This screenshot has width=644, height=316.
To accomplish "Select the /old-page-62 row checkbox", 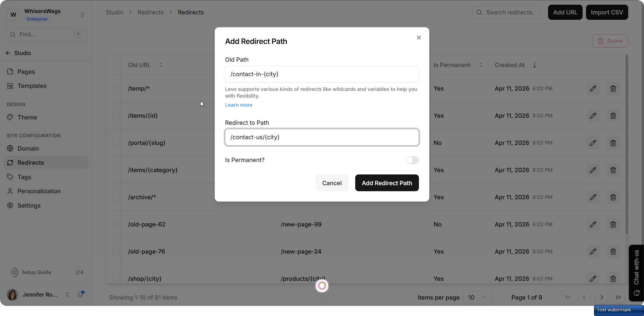I will tap(116, 224).
